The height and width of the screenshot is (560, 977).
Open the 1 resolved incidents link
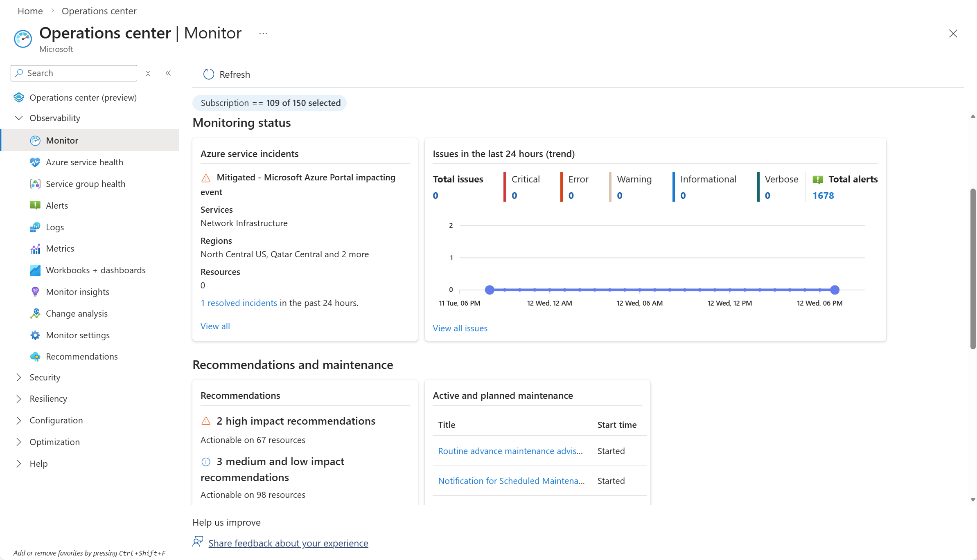pos(239,303)
